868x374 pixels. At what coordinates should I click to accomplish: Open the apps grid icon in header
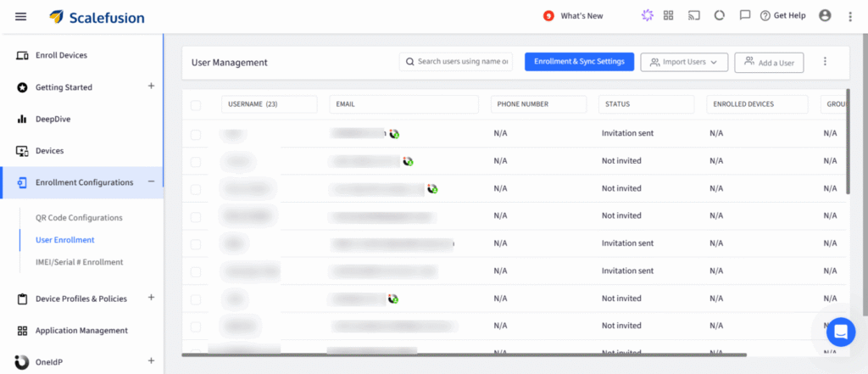click(x=668, y=16)
